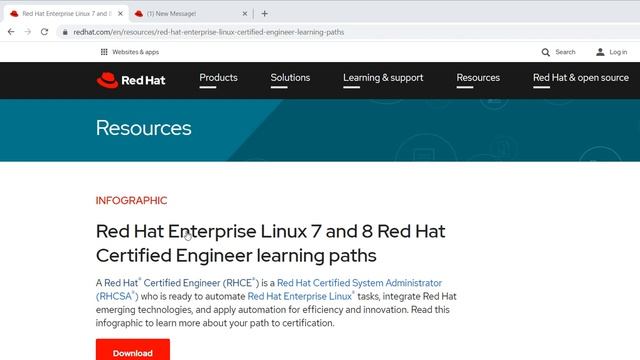Screen dimensions: 640x360
Task: Click the magnifier Search icon
Action: pos(546,52)
